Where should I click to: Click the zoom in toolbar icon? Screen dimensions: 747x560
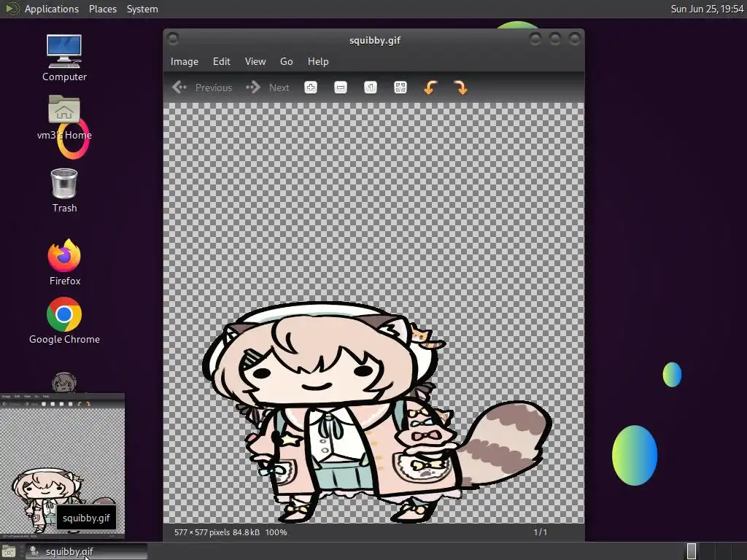(311, 87)
